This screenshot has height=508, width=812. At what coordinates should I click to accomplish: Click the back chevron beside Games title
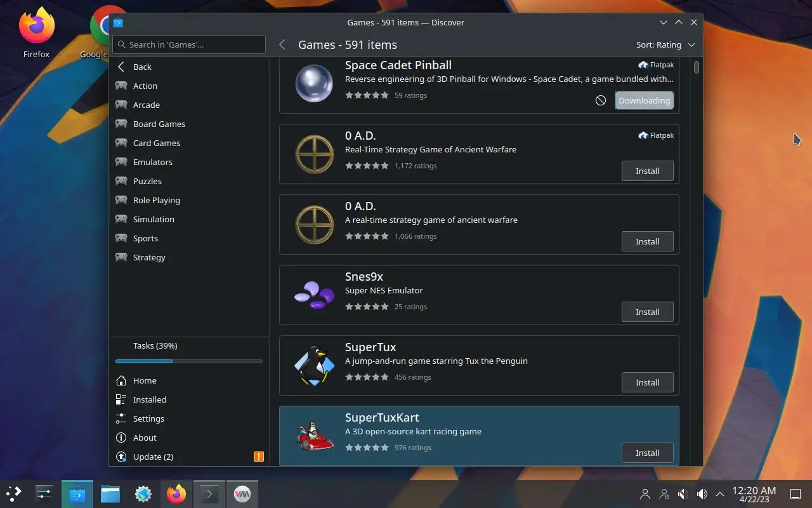(282, 44)
